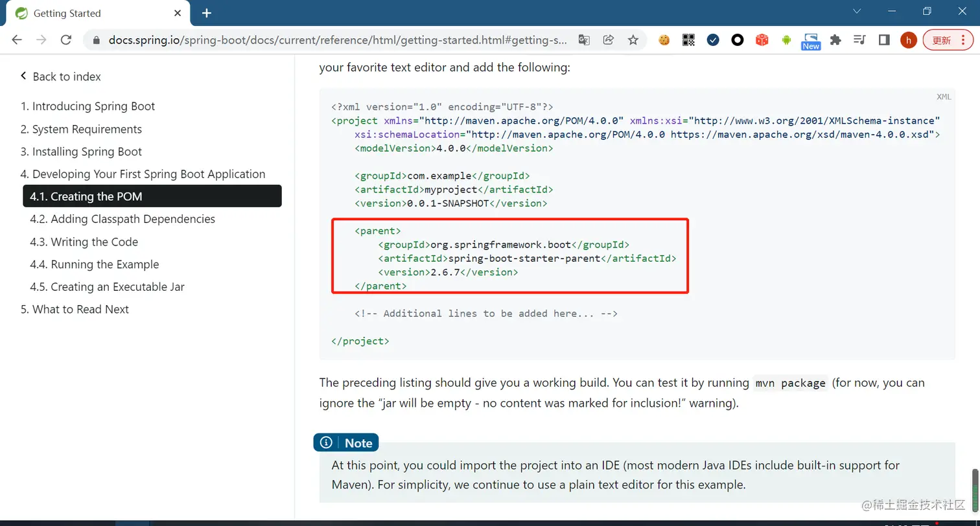This screenshot has height=526, width=980.
Task: Select the Getting Started tab
Action: [97, 13]
